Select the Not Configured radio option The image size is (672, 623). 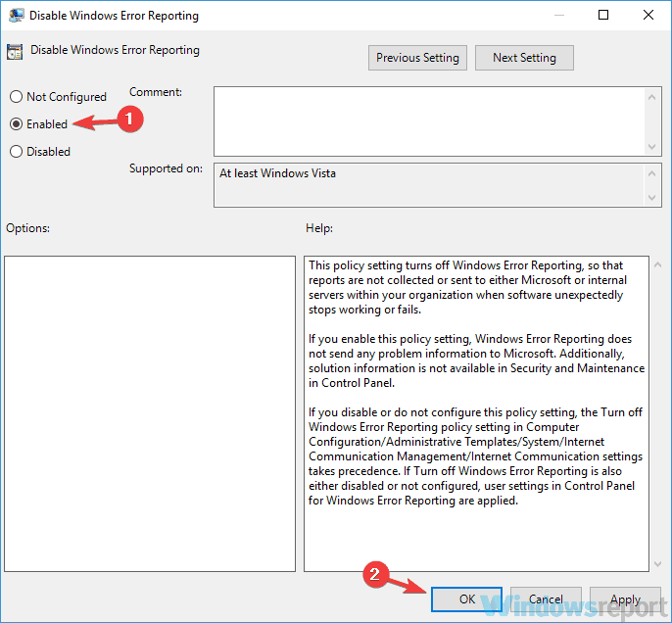[x=58, y=97]
